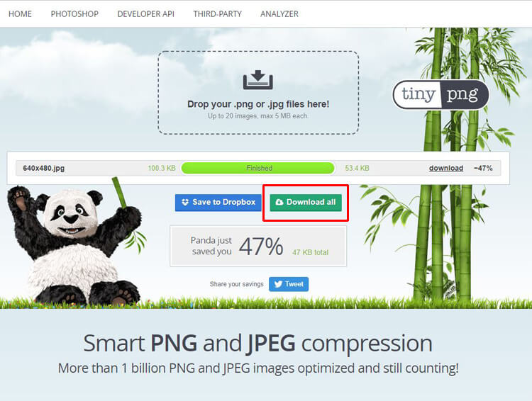Open the ANALYZER menu item
532x401 pixels.
[x=279, y=14]
